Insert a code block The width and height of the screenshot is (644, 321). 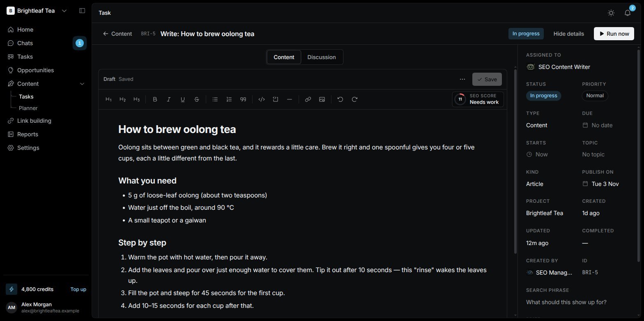tap(276, 99)
